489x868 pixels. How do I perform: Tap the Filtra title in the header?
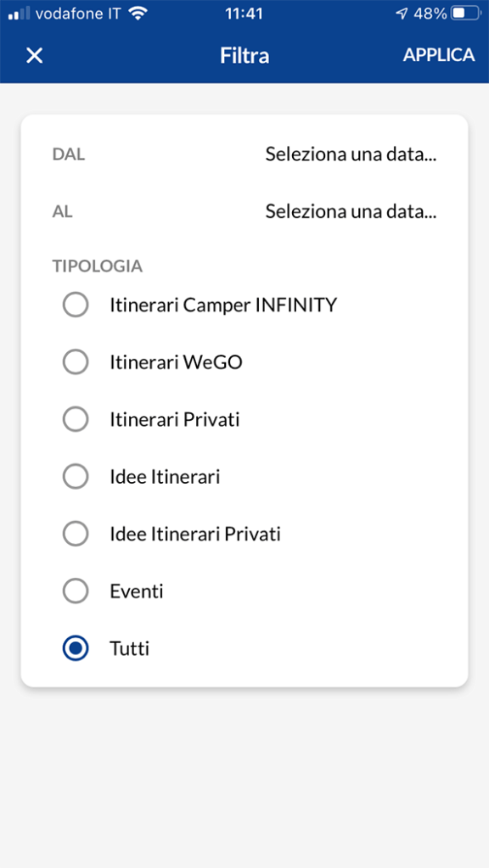point(244,55)
